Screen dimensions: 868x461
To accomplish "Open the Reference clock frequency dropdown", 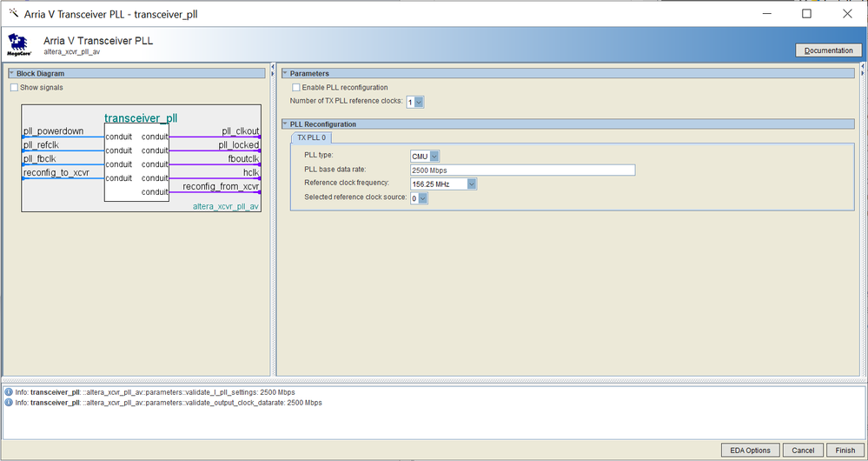I will tap(472, 184).
